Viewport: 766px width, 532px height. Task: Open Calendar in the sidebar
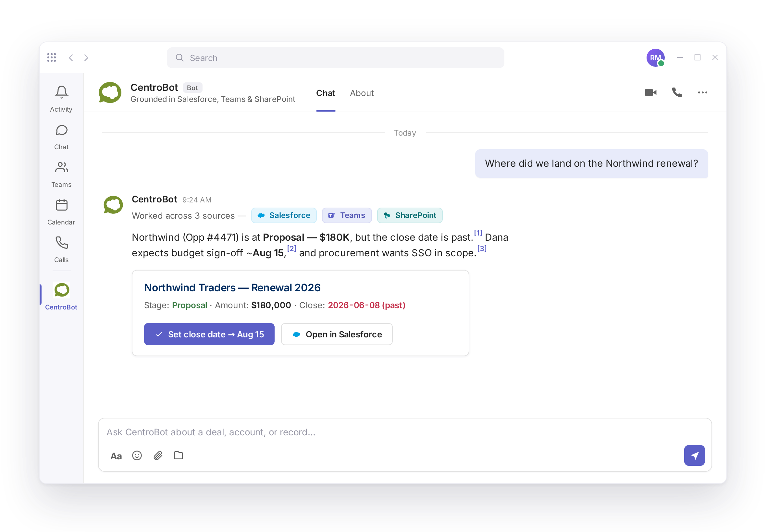point(61,212)
